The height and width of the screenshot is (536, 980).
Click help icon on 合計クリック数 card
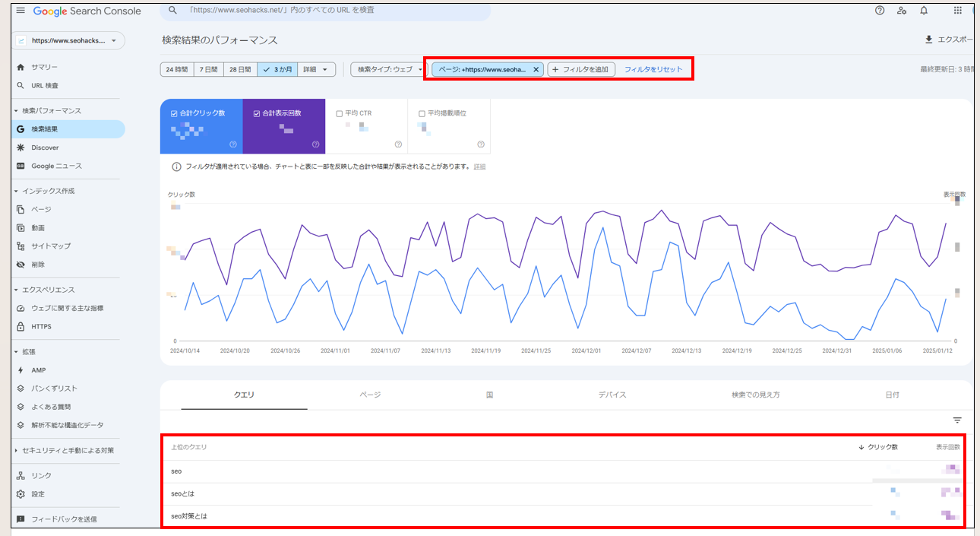pos(233,144)
